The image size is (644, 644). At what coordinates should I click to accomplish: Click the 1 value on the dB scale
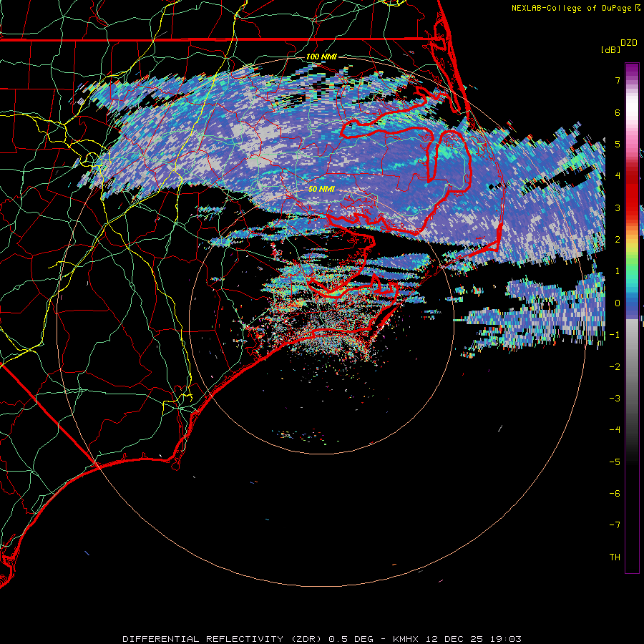pos(618,271)
